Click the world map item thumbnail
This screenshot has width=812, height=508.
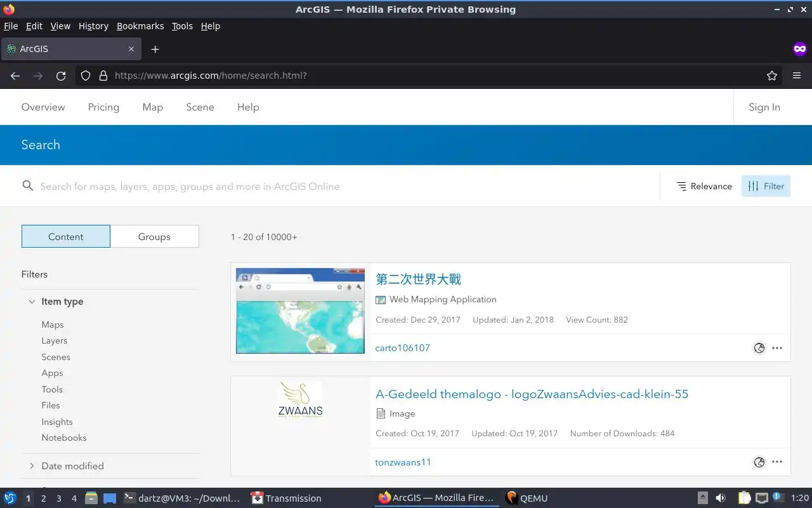click(x=300, y=311)
